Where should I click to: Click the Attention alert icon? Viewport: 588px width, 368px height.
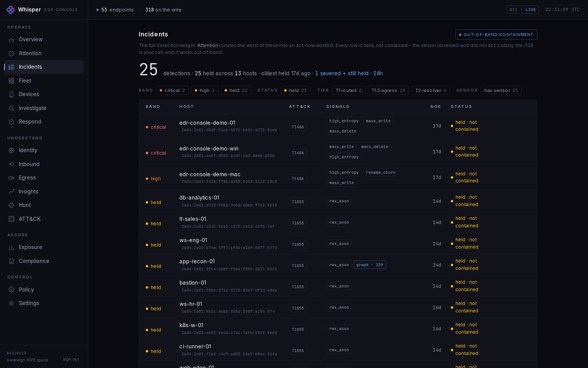(12, 53)
